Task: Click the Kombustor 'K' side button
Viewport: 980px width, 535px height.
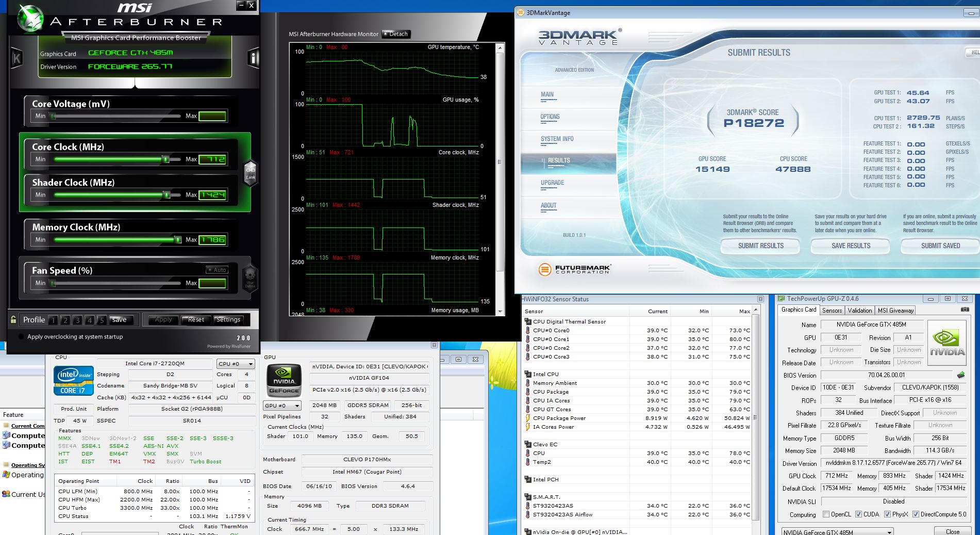Action: (x=16, y=58)
